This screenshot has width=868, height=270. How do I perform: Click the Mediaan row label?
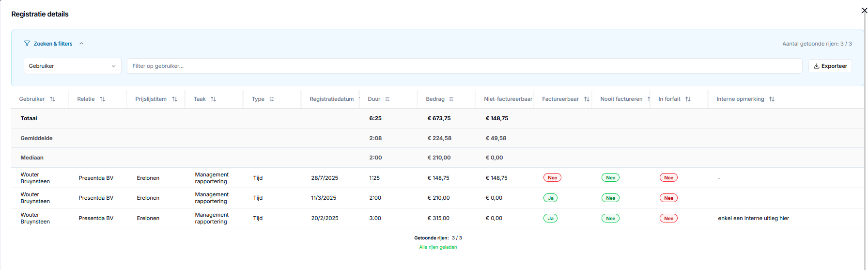tap(32, 158)
